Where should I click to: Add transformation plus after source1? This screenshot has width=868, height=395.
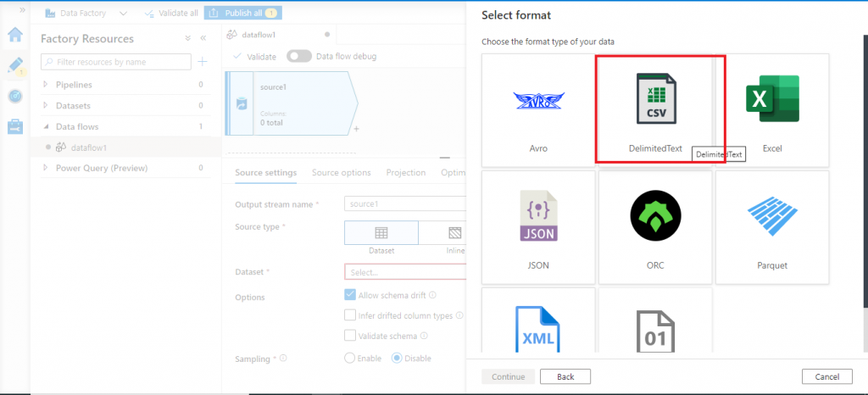coord(356,128)
